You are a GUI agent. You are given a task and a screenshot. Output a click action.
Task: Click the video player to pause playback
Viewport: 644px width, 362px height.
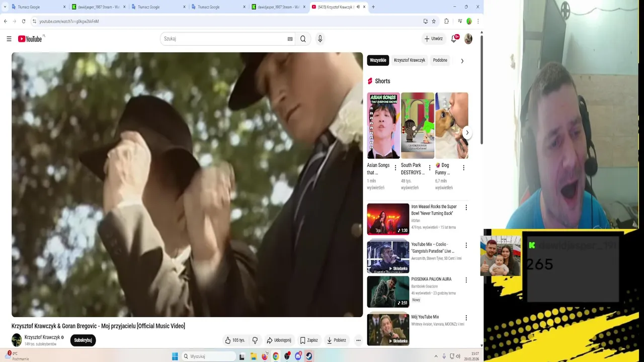coord(187,185)
